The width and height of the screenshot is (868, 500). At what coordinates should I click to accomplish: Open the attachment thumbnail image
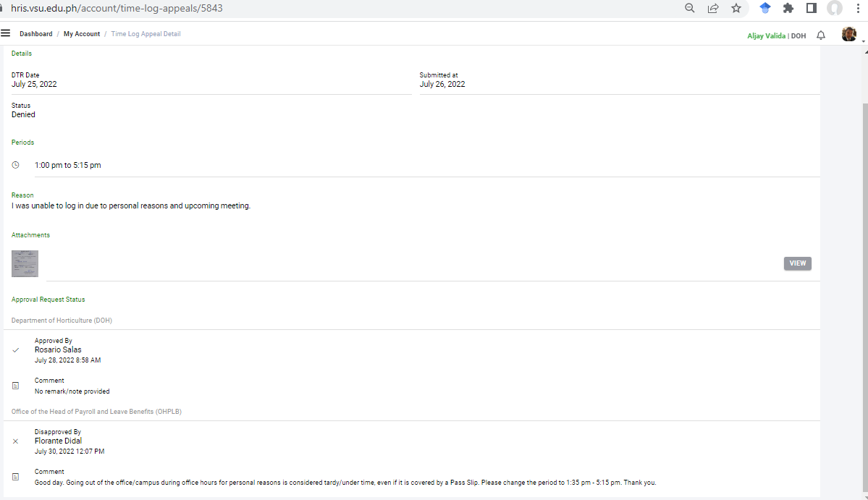[x=25, y=263]
